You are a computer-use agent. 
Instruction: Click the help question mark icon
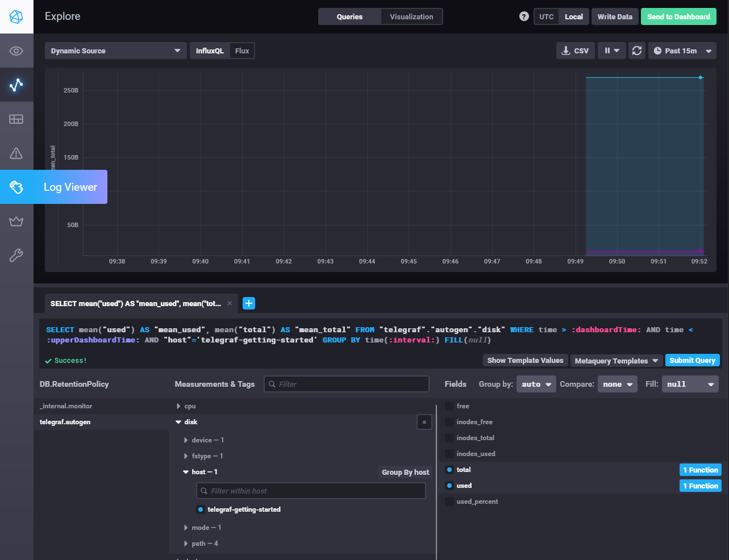click(x=523, y=16)
